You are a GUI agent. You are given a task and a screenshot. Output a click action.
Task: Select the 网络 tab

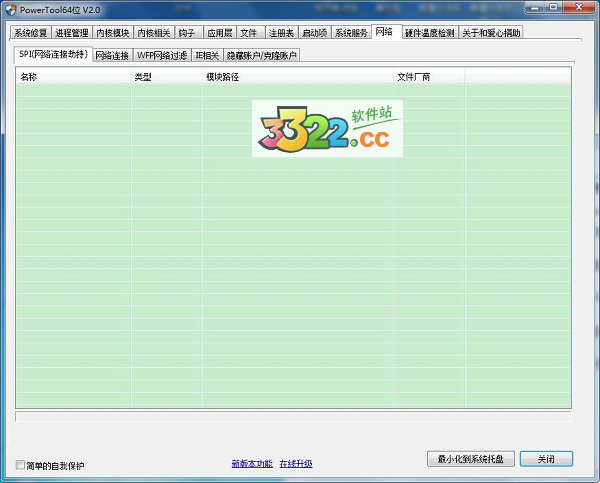point(386,32)
